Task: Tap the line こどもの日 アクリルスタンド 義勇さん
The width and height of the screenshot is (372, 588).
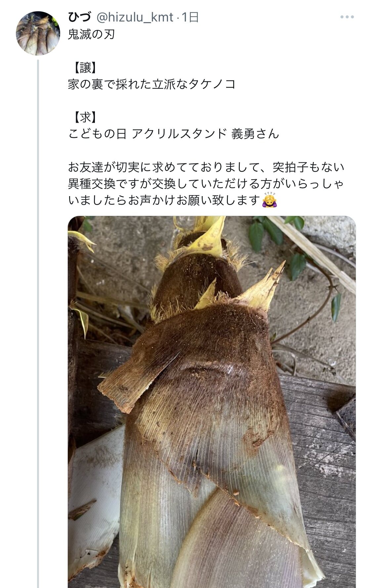Action: (174, 134)
